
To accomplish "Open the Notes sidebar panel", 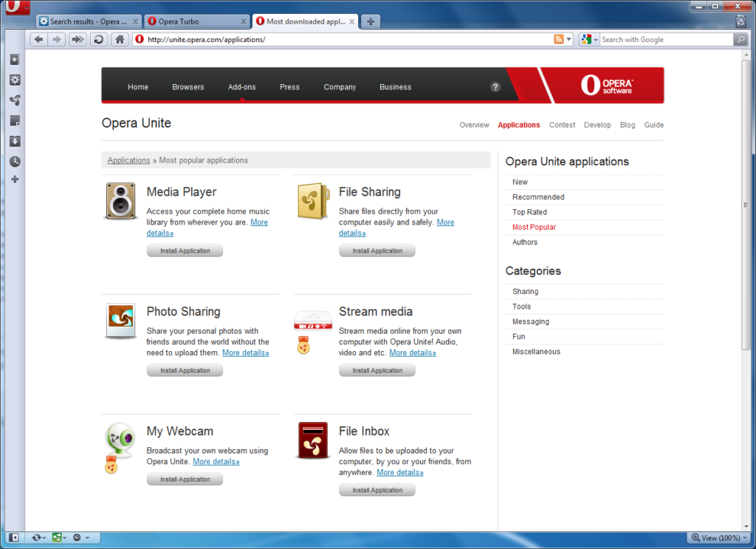I will 15,120.
